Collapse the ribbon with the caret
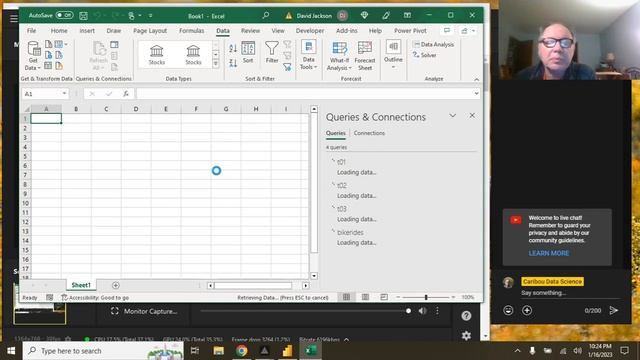 [476, 79]
